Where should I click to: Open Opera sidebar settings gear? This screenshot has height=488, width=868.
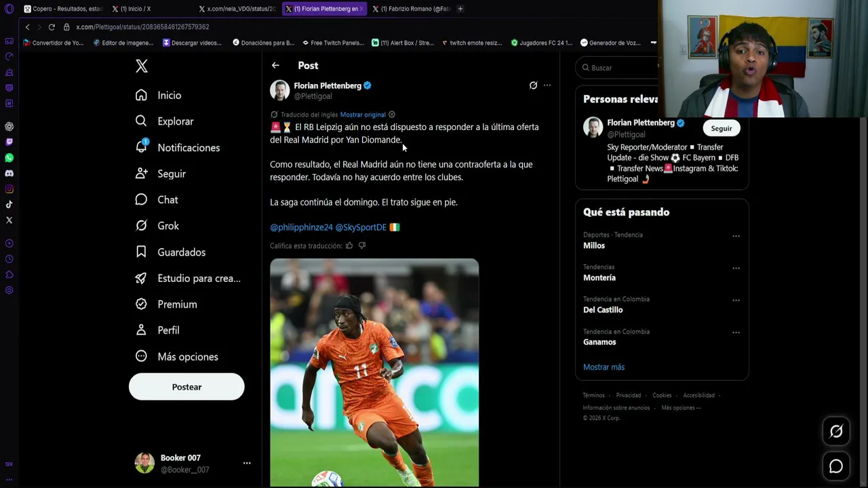(9, 290)
